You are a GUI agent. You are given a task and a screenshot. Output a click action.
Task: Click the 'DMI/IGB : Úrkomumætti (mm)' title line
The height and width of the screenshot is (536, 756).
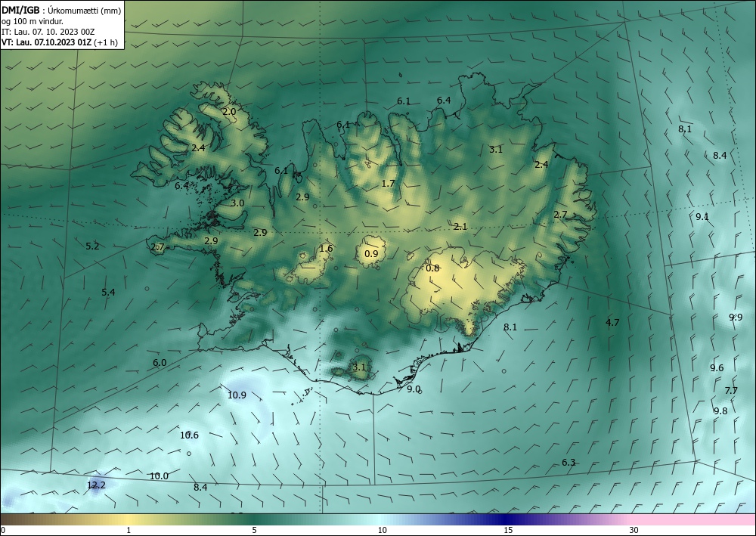(61, 10)
